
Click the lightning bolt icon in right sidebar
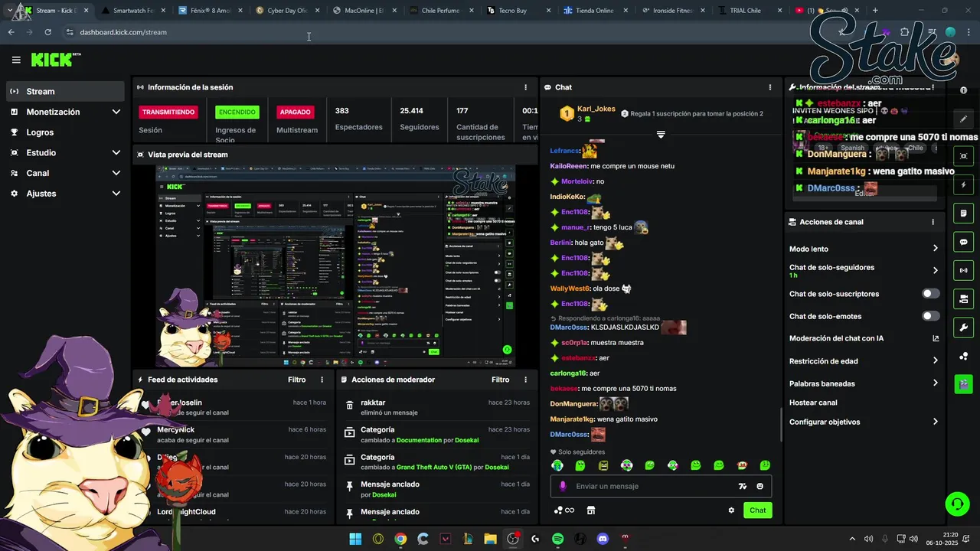pos(963,184)
